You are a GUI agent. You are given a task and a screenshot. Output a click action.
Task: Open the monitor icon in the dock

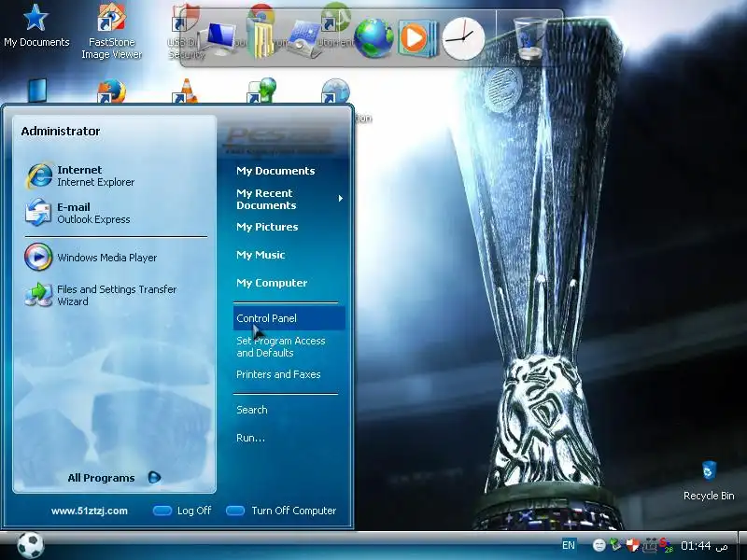[218, 38]
